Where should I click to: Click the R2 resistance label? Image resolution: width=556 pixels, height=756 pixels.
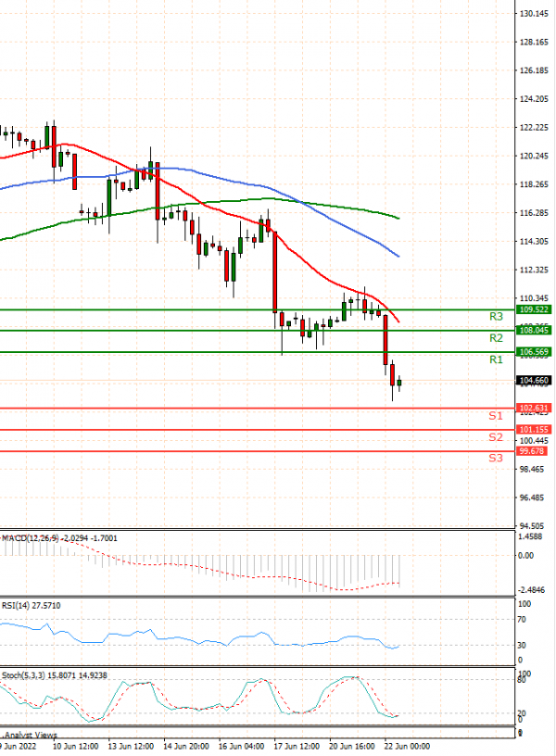496,338
